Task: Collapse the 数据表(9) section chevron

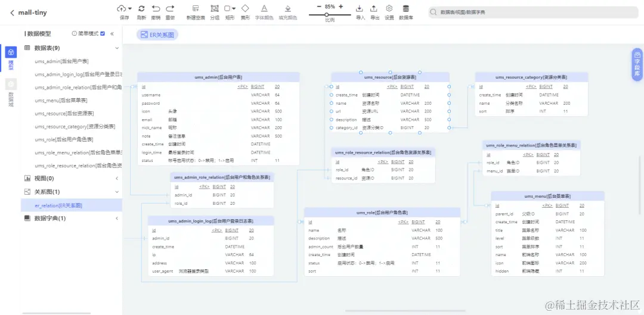Action: click(117, 48)
